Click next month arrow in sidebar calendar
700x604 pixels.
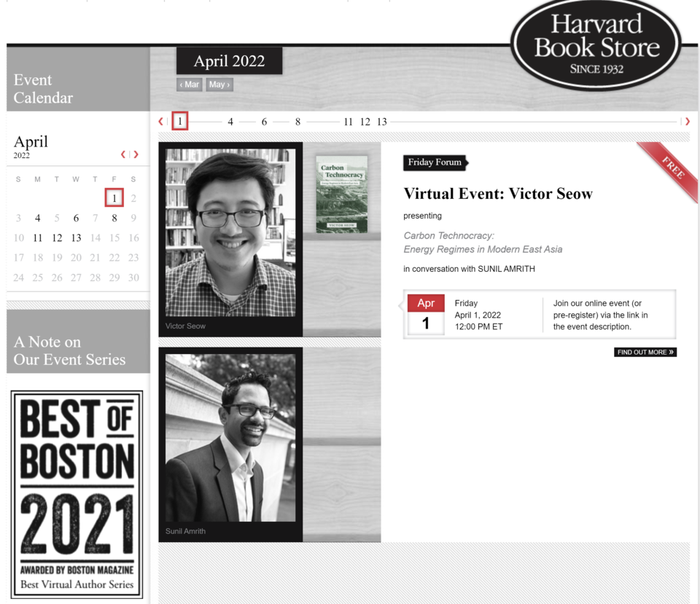coord(136,154)
